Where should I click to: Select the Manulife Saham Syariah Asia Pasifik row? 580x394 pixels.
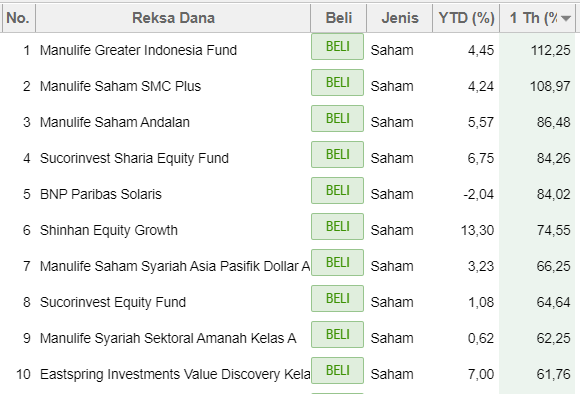[289, 266]
